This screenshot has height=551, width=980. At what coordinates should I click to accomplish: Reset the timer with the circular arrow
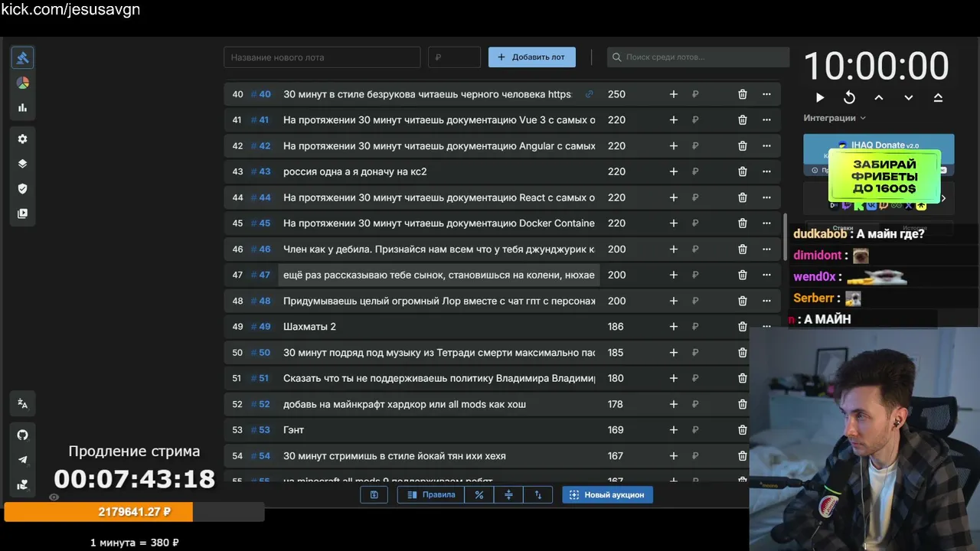coord(849,97)
